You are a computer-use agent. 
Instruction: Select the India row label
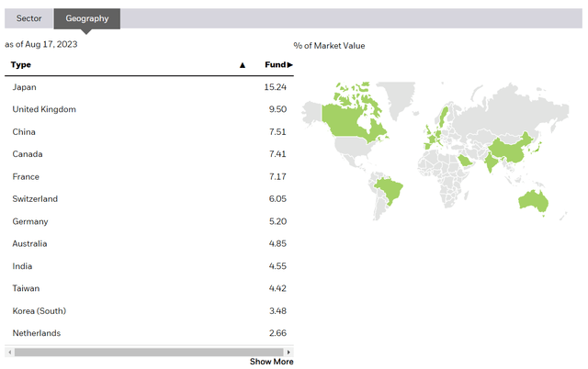point(22,266)
